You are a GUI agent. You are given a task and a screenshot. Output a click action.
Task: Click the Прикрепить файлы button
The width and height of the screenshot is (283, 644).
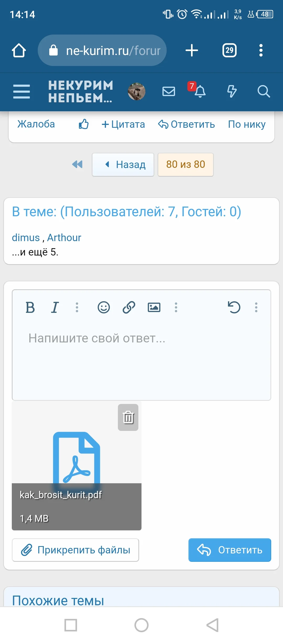(x=75, y=550)
